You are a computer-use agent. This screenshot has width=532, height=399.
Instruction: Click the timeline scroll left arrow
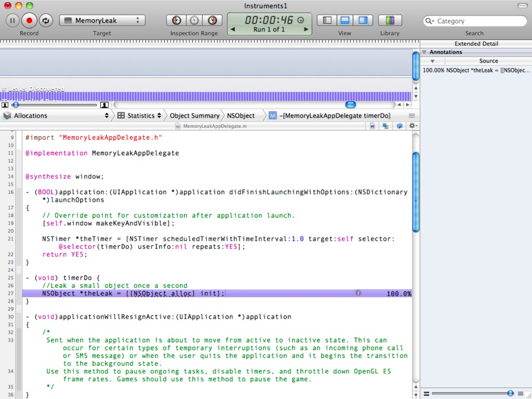(399, 105)
